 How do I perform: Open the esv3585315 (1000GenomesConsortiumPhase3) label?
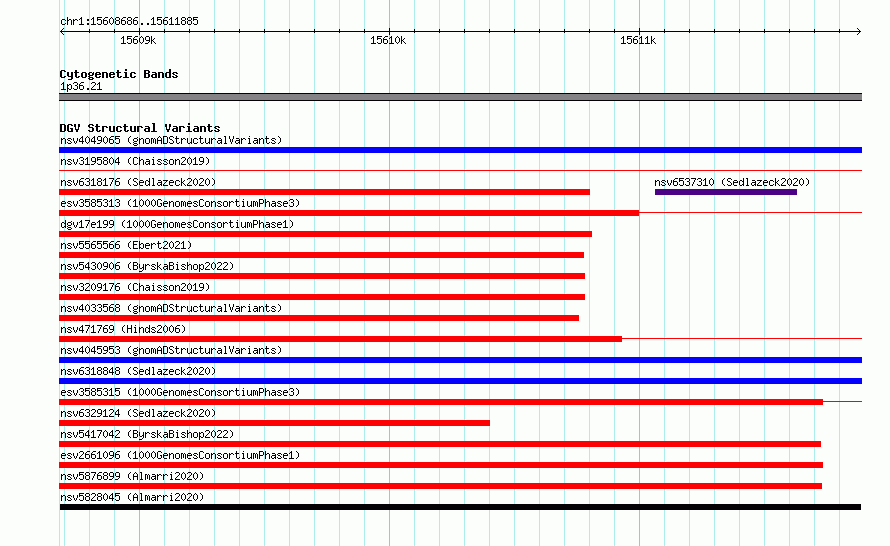[x=180, y=392]
